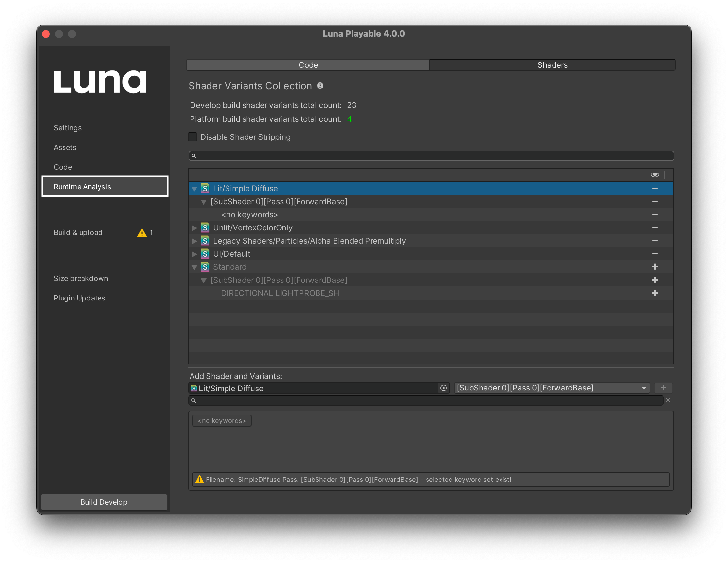Click the Luna logo
Viewport: 728px width, 563px height.
(x=100, y=81)
